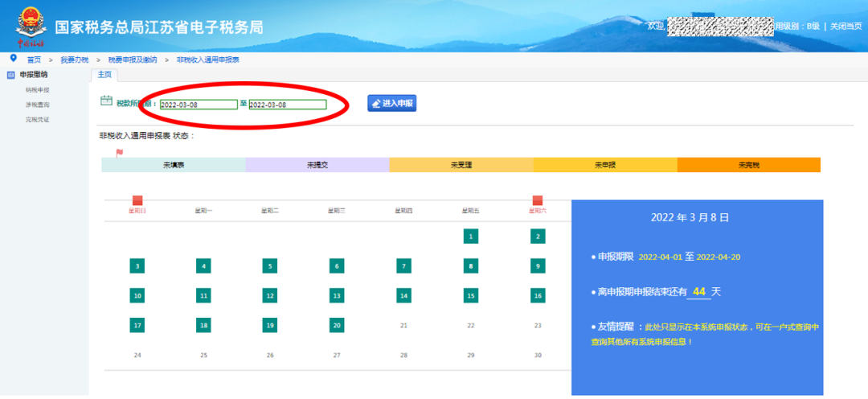This screenshot has width=868, height=399.
Task: Click the start date field 2022-03-08
Action: (199, 105)
